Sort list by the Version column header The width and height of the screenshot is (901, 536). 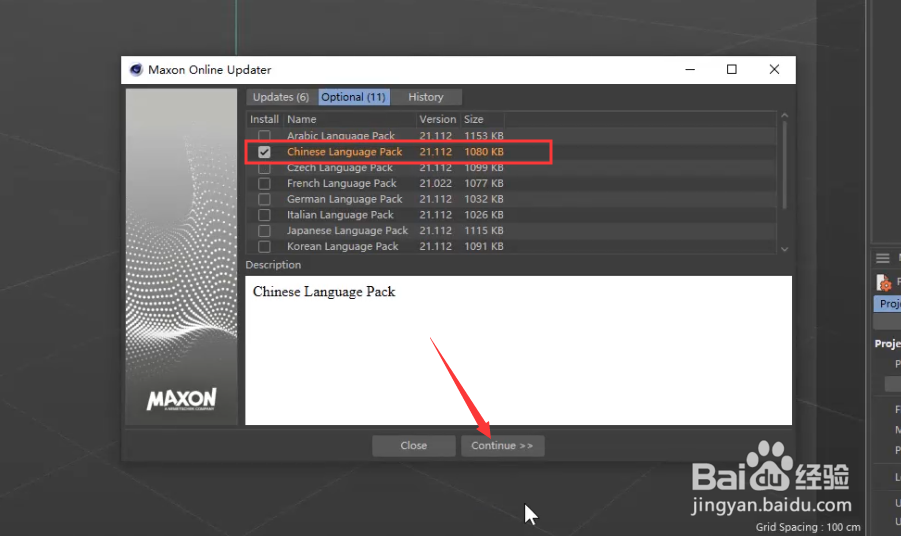438,119
